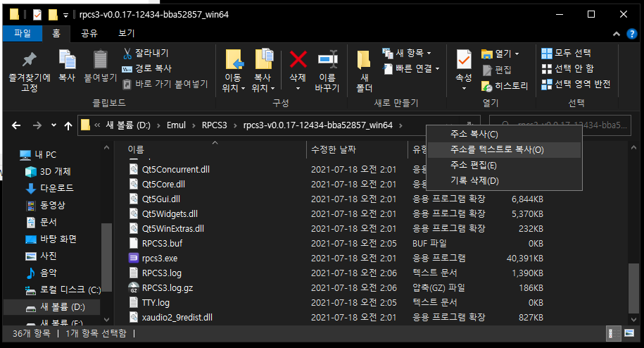Go up one folder level arrow
This screenshot has width=644, height=348.
(x=68, y=125)
